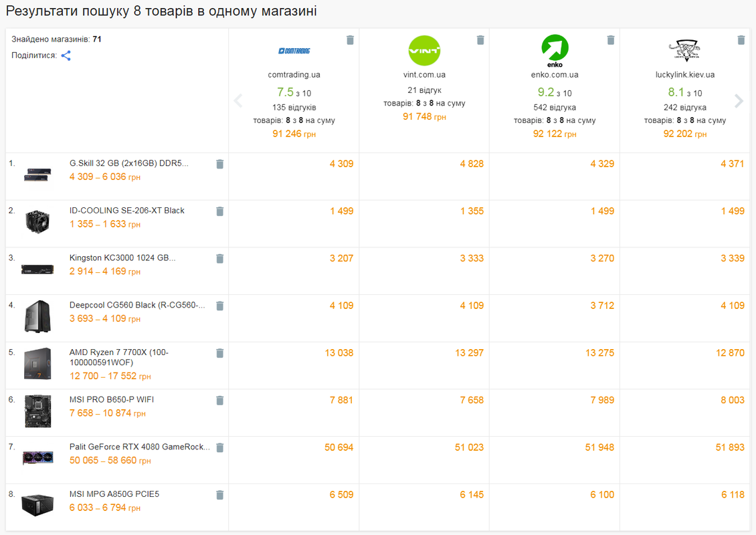
Task: Open ID-COOLING SE-206-XT Black product
Action: 127,211
